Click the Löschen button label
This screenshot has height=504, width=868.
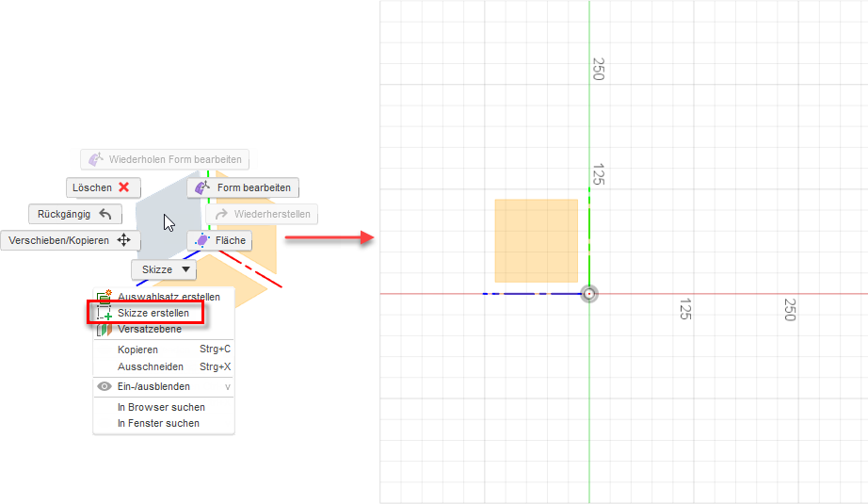click(x=92, y=187)
